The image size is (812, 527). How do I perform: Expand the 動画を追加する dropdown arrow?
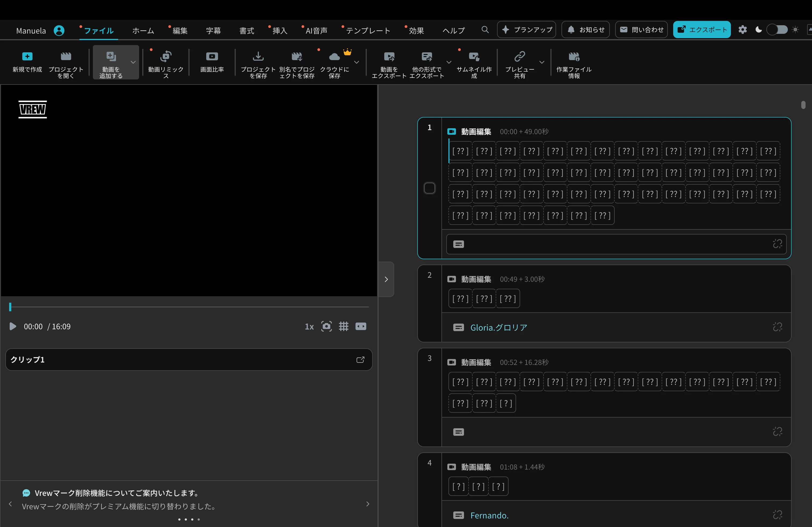point(133,62)
